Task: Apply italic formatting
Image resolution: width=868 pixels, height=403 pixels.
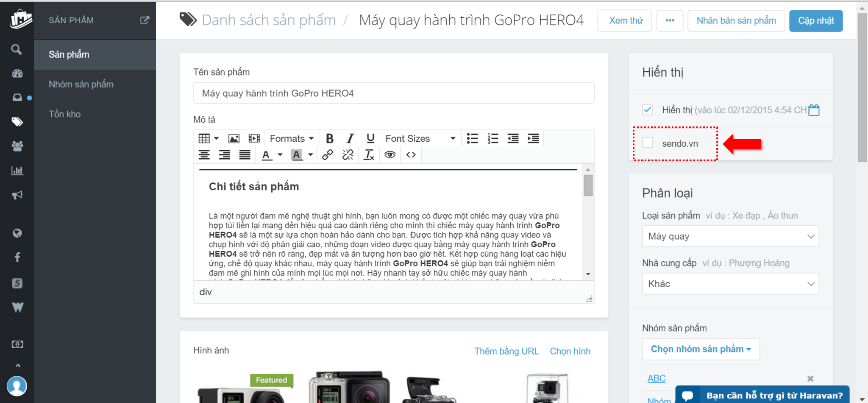Action: 350,138
